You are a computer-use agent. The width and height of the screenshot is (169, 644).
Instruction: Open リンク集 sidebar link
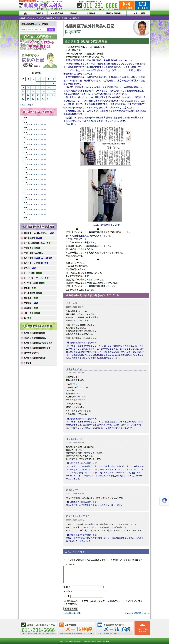pos(28,363)
